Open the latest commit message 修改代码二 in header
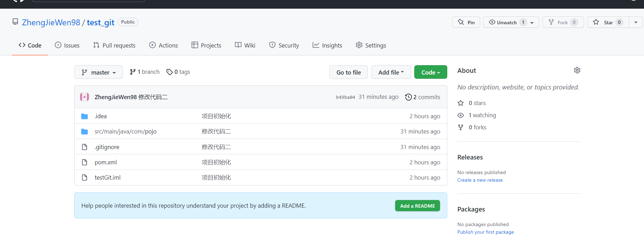 tap(153, 97)
